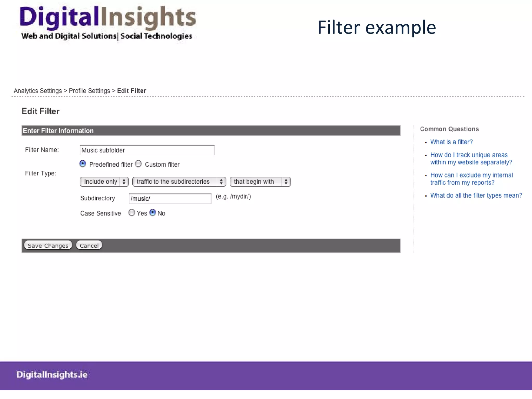Screen dimensions: 532x399
Task: Click the Filter Type: label
Action: (x=41, y=173)
